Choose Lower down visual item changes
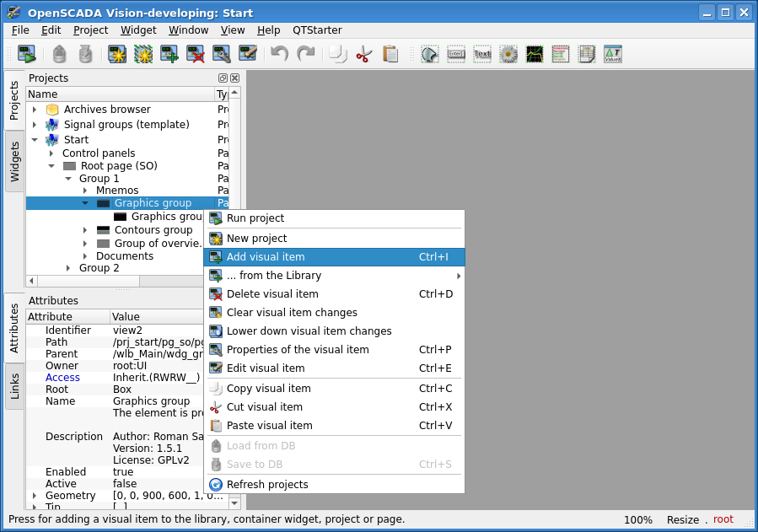The image size is (758, 532). tap(334, 331)
